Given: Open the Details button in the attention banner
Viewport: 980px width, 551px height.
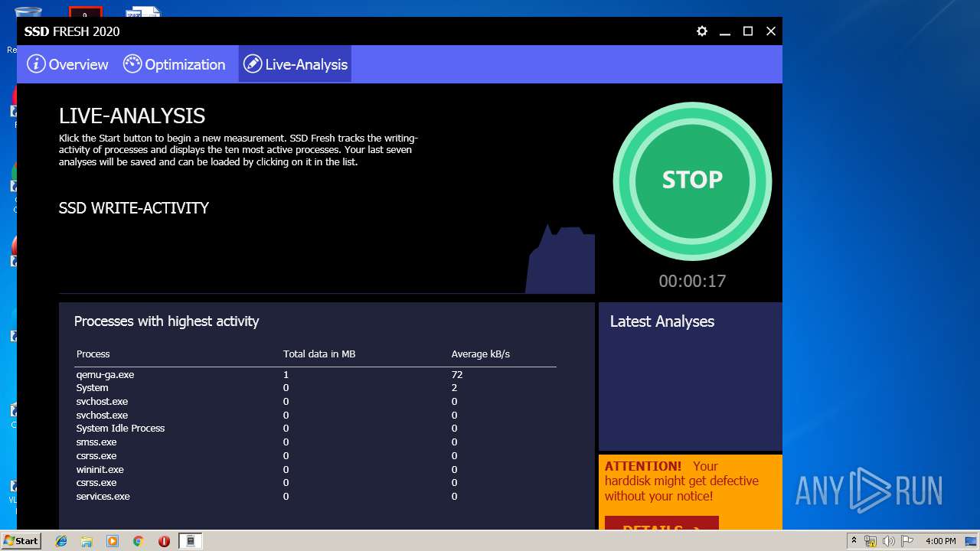Looking at the screenshot, I should pyautogui.click(x=661, y=523).
